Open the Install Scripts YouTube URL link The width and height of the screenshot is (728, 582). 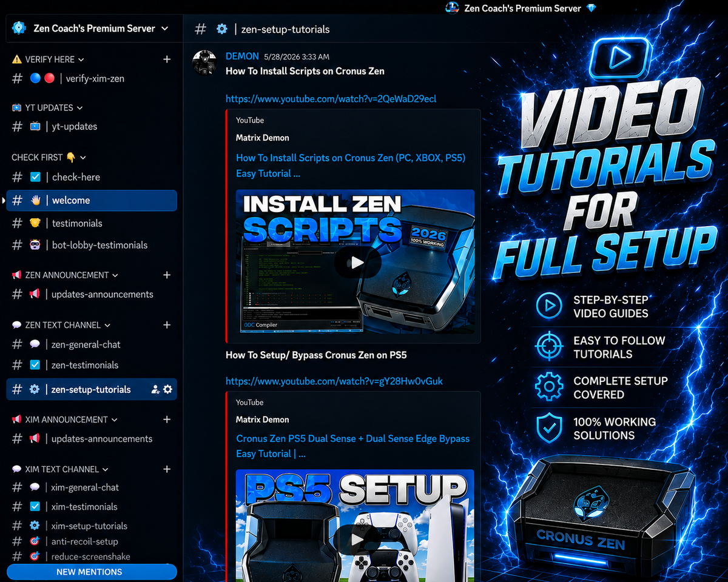(331, 99)
